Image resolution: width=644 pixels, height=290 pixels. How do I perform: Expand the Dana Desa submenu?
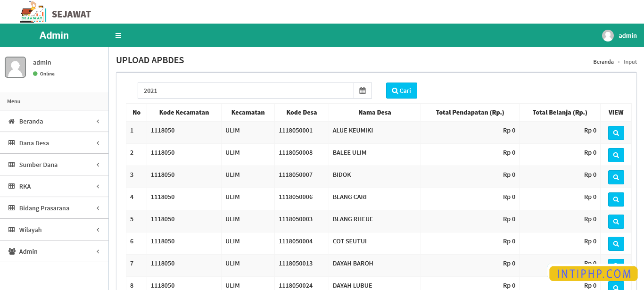pyautogui.click(x=54, y=143)
